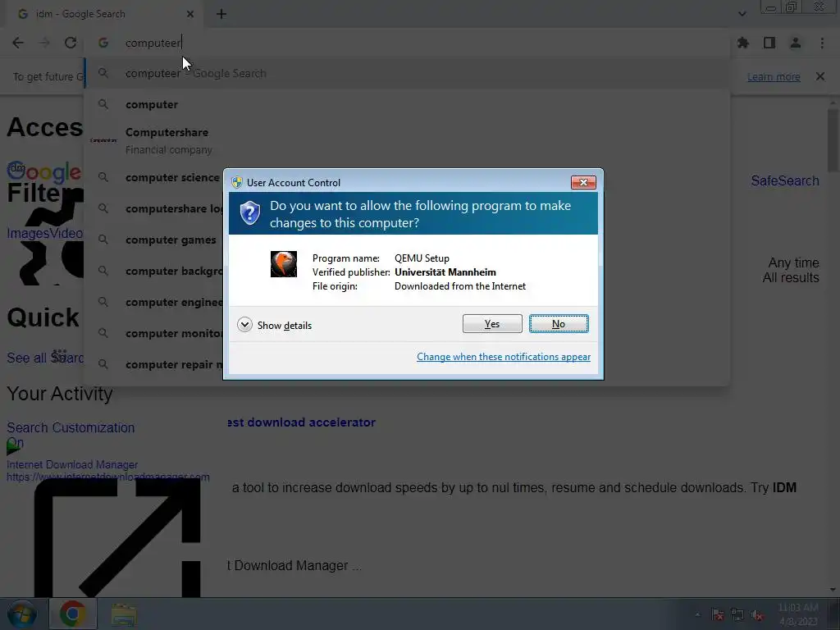Open SafeSearch link
This screenshot has height=630, width=840.
(x=785, y=181)
